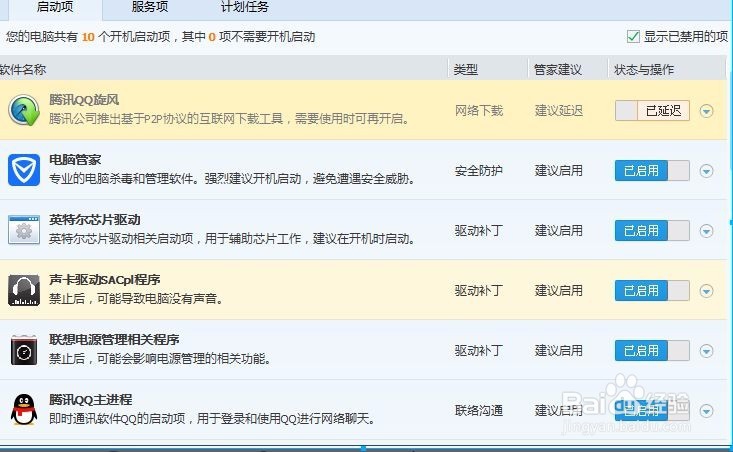Select the 腾讯QQ旋风 title text
This screenshot has width=733, height=452.
pyautogui.click(x=84, y=100)
